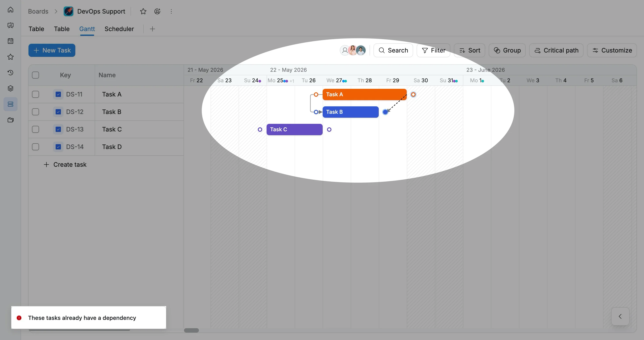Open the Group options dropdown
Viewport: 644px width, 340px height.
coord(507,50)
